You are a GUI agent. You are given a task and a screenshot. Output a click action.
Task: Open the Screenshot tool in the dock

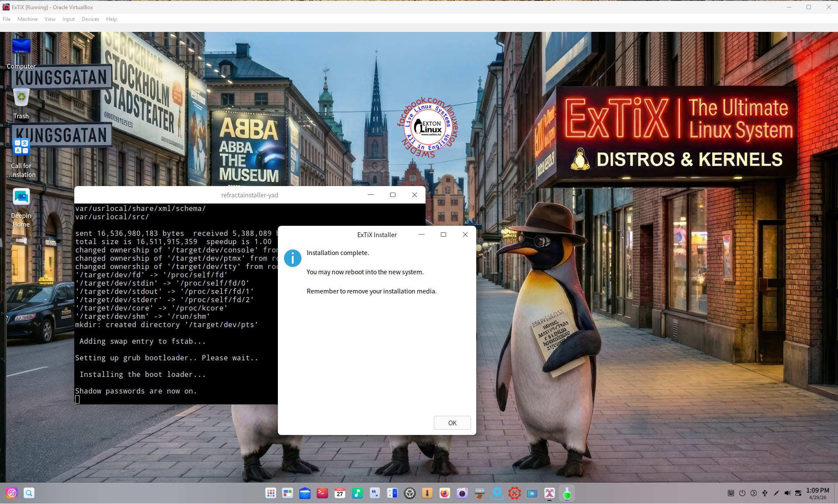[x=532, y=494]
